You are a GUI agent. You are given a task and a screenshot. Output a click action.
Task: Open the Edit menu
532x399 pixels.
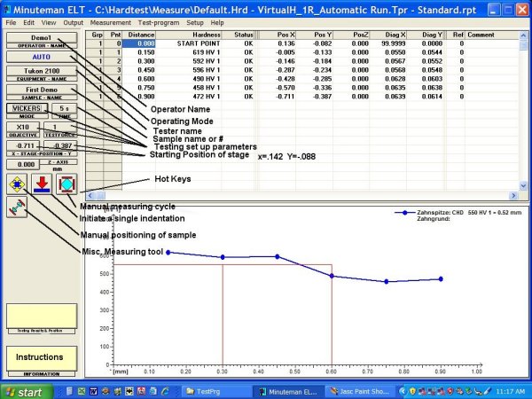pos(29,23)
